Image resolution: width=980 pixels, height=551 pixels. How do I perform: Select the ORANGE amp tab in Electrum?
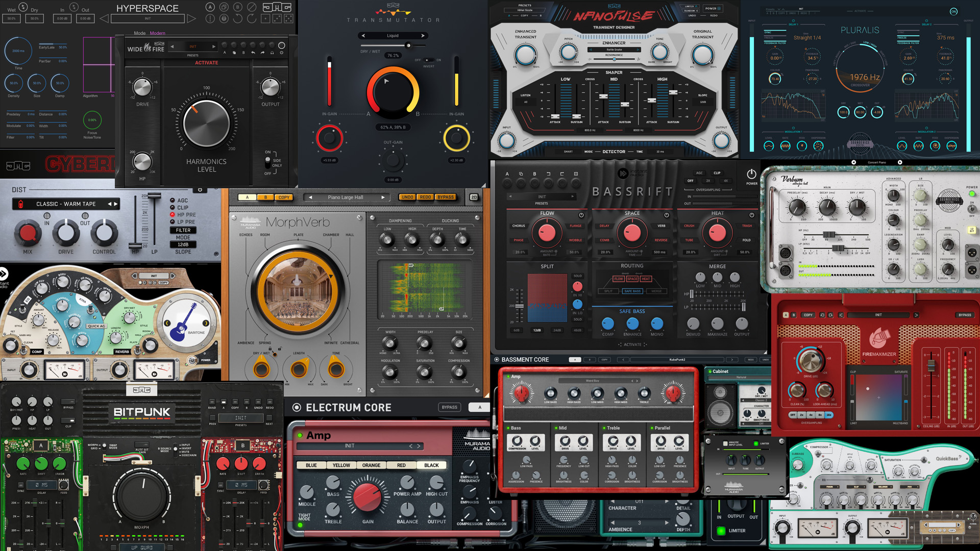pyautogui.click(x=371, y=465)
